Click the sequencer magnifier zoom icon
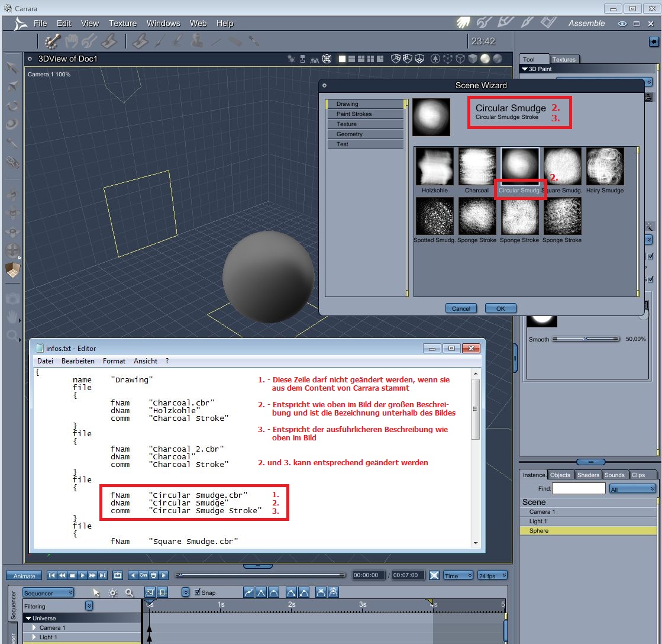 click(x=129, y=593)
